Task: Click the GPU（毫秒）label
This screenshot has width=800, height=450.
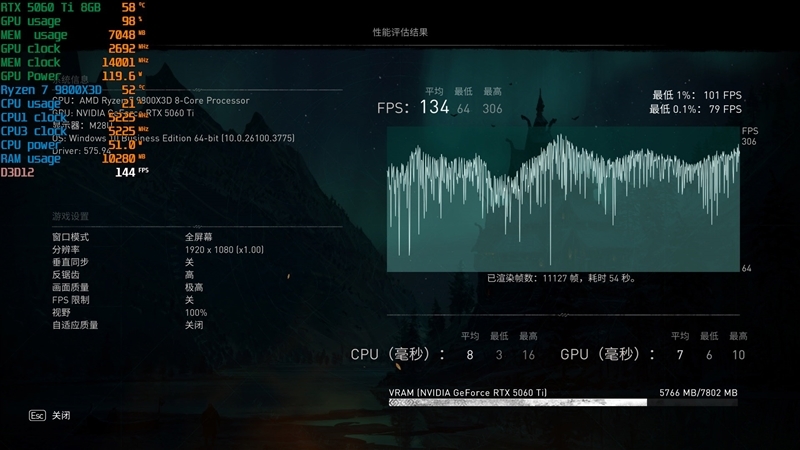Action: click(x=608, y=354)
